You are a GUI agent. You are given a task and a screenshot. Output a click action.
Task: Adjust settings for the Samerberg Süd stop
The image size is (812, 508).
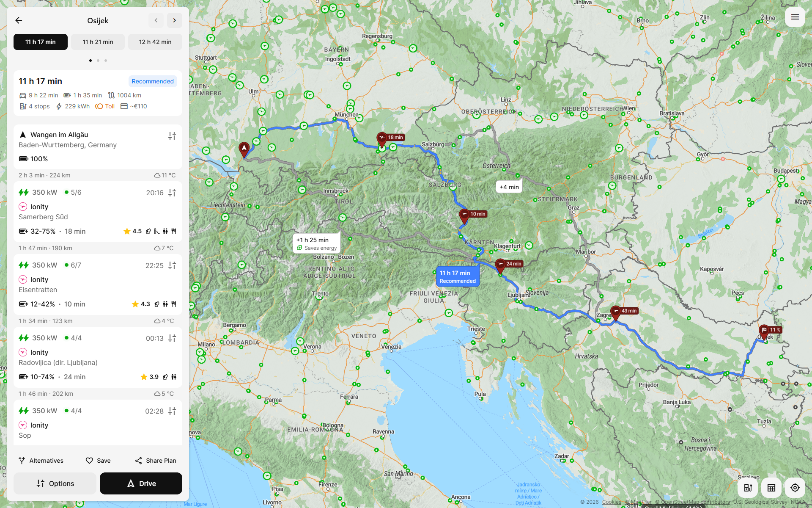pyautogui.click(x=172, y=193)
